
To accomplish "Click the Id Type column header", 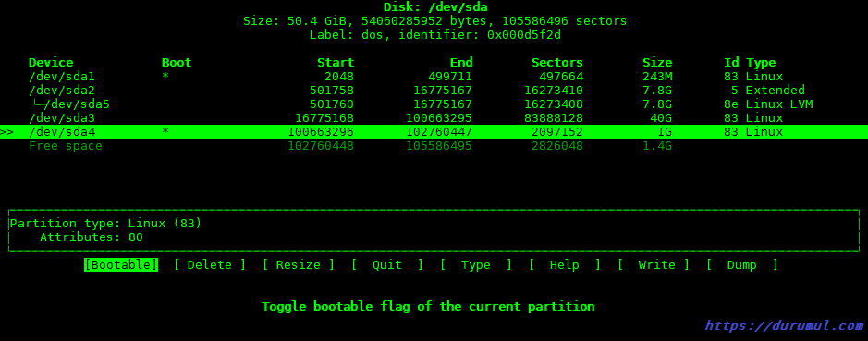I will [x=750, y=63].
